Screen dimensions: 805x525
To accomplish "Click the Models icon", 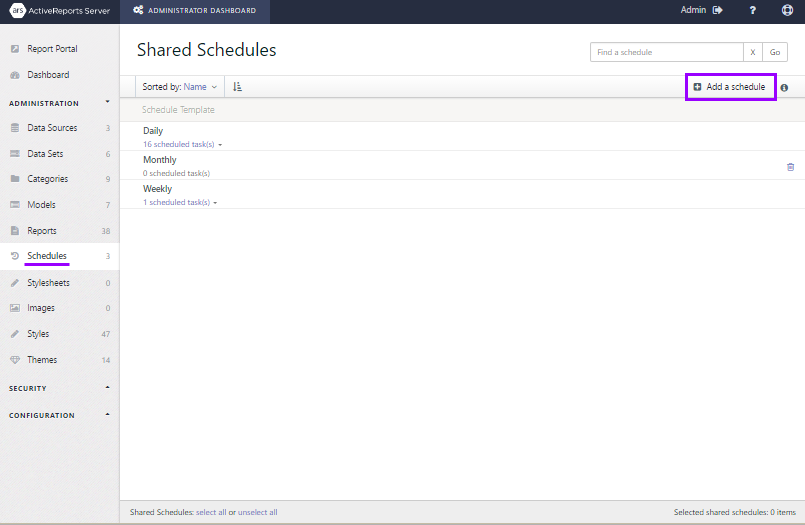I will point(15,205).
